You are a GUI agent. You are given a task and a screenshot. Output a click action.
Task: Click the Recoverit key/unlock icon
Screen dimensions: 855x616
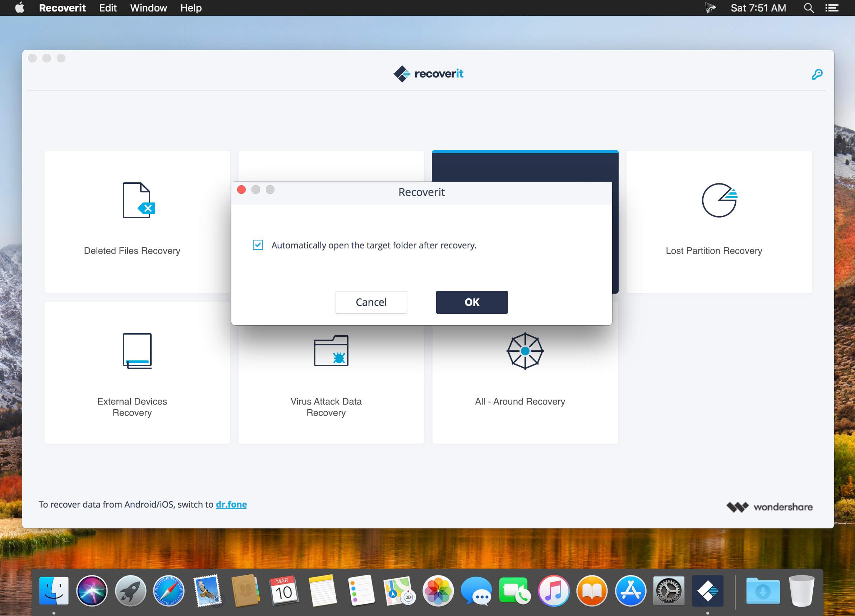point(817,74)
